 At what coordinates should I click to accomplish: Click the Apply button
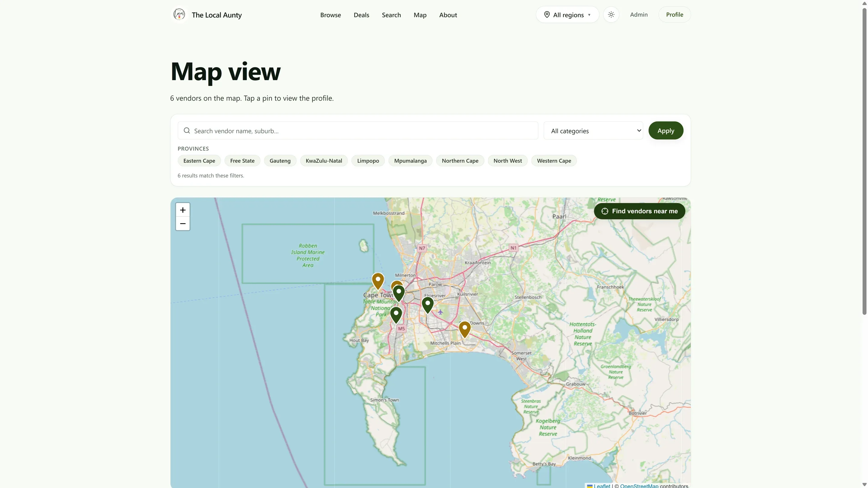click(x=665, y=131)
